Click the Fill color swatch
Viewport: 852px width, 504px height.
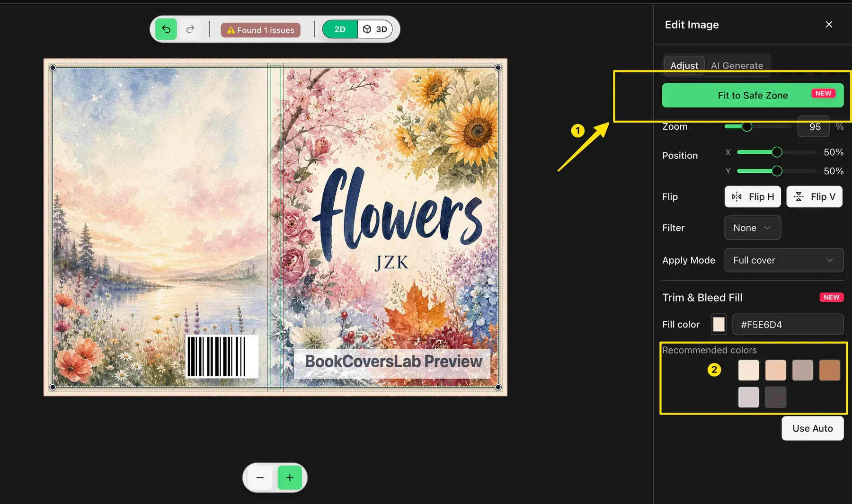[x=719, y=324]
